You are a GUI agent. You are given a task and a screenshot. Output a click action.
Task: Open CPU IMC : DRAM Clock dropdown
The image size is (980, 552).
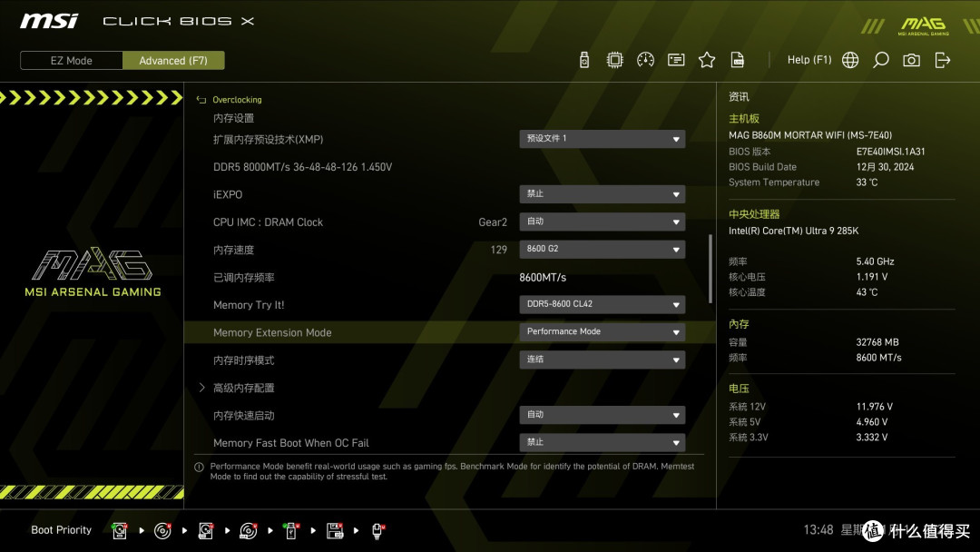[602, 222]
